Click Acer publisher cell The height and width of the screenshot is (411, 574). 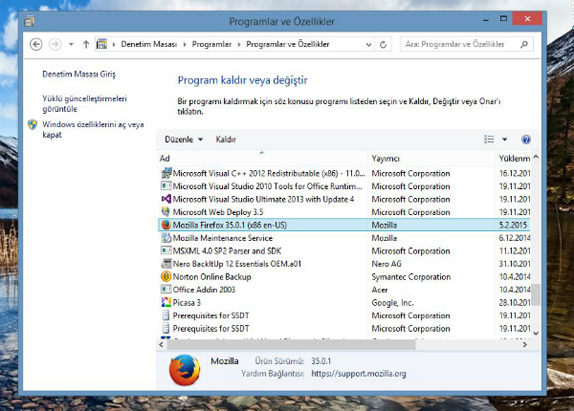click(380, 290)
